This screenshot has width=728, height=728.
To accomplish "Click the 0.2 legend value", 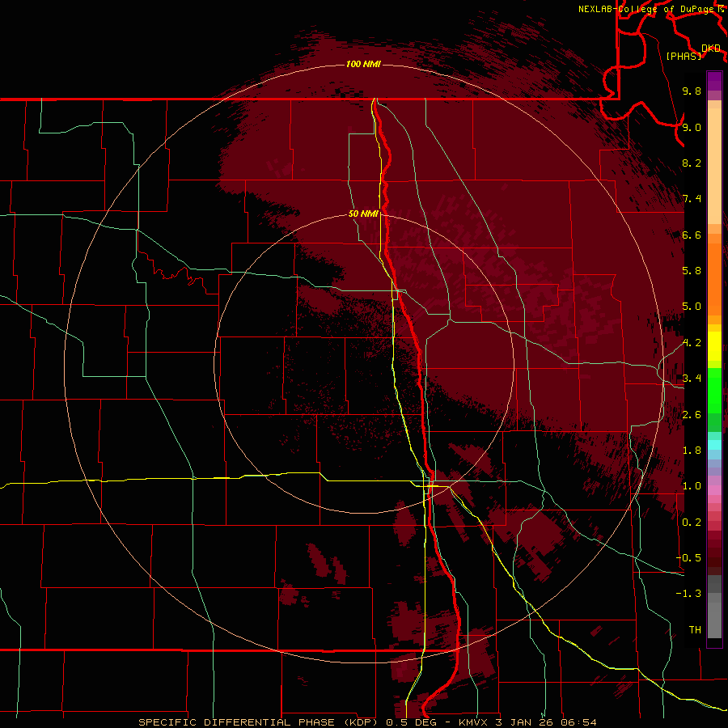I will 692,523.
